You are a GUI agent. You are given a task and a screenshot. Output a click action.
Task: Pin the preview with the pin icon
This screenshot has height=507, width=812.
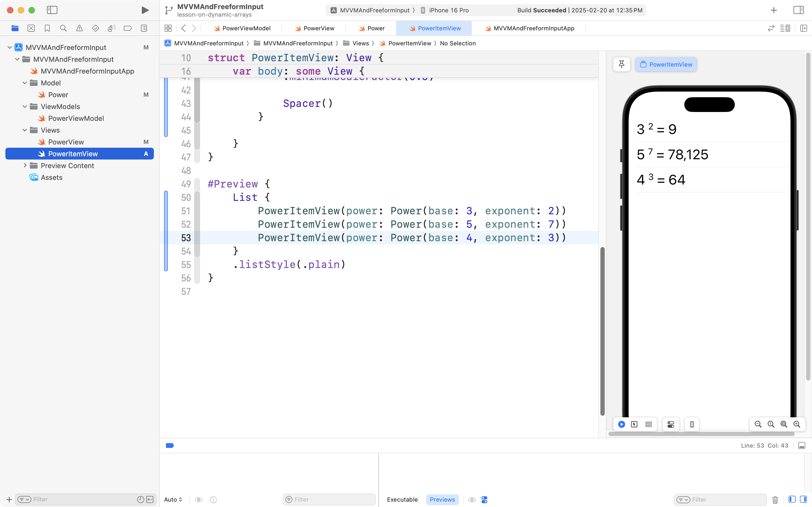621,64
